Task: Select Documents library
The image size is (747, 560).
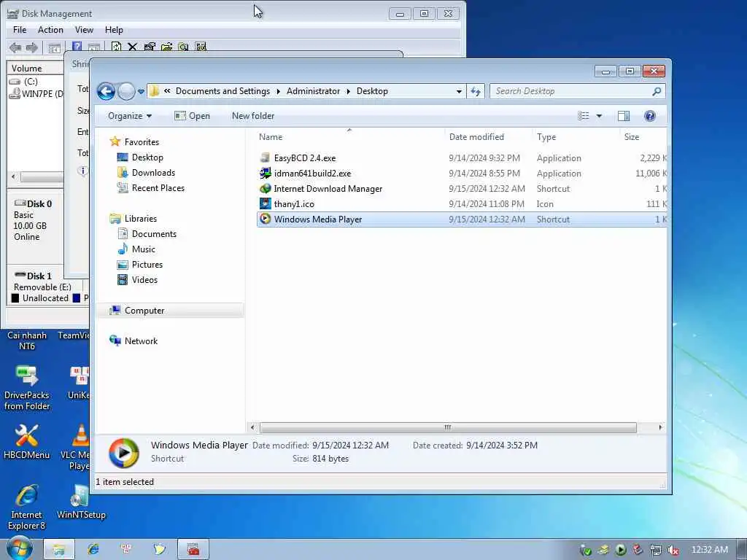Action: [154, 234]
